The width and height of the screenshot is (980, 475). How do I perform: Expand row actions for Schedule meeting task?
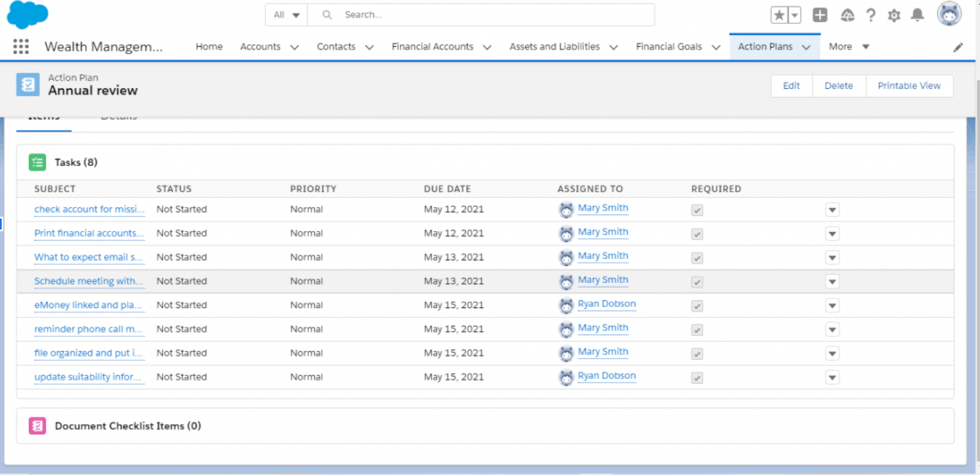tap(832, 282)
